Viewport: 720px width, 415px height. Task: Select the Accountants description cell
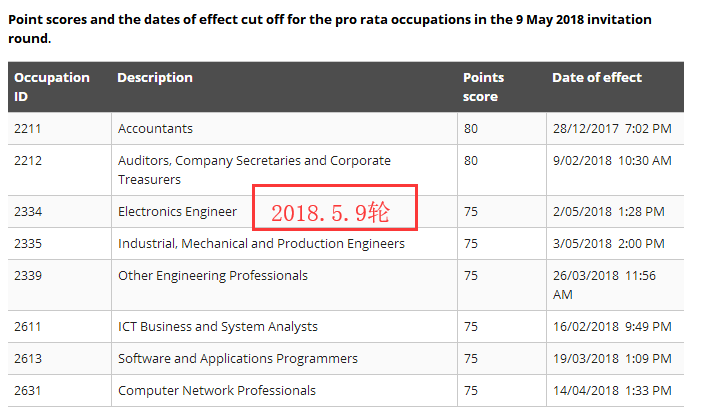[156, 129]
